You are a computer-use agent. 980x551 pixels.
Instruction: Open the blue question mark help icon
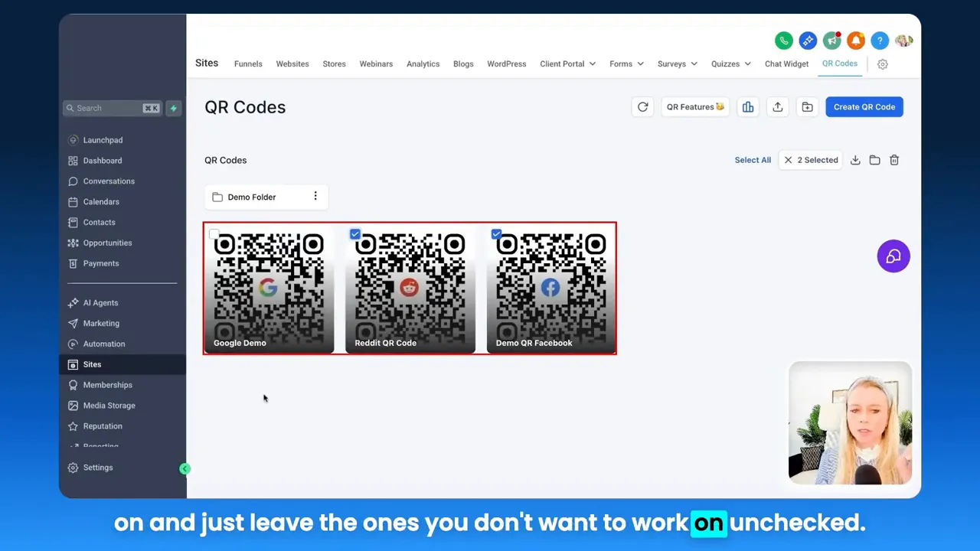(x=880, y=41)
